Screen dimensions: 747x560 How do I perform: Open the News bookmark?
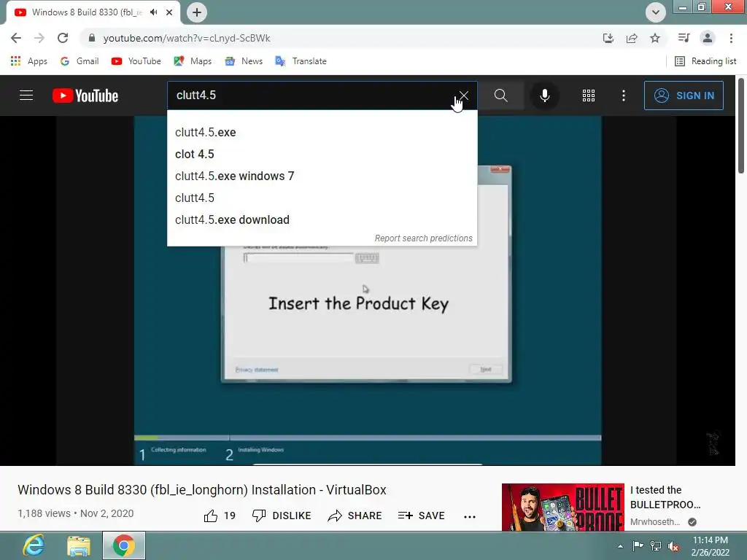244,61
